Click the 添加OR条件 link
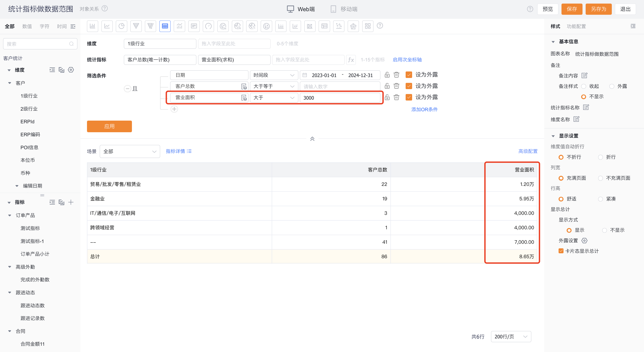644x352 pixels. pos(424,109)
